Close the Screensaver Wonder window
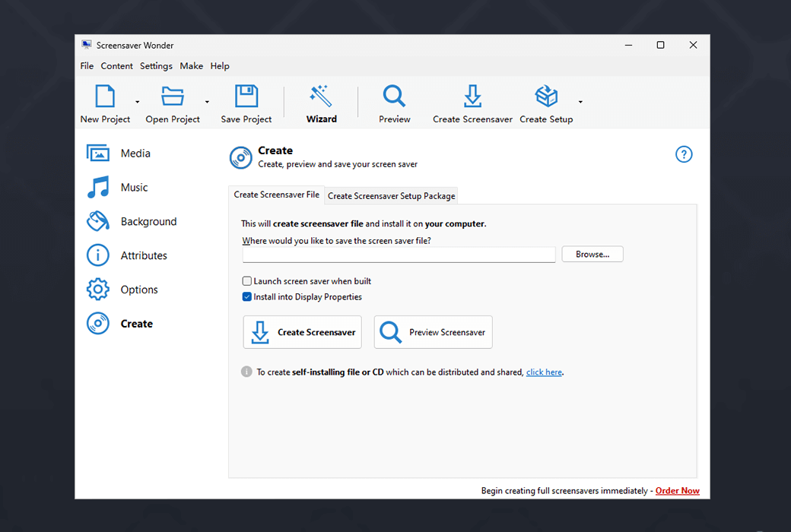This screenshot has height=532, width=791. point(693,45)
